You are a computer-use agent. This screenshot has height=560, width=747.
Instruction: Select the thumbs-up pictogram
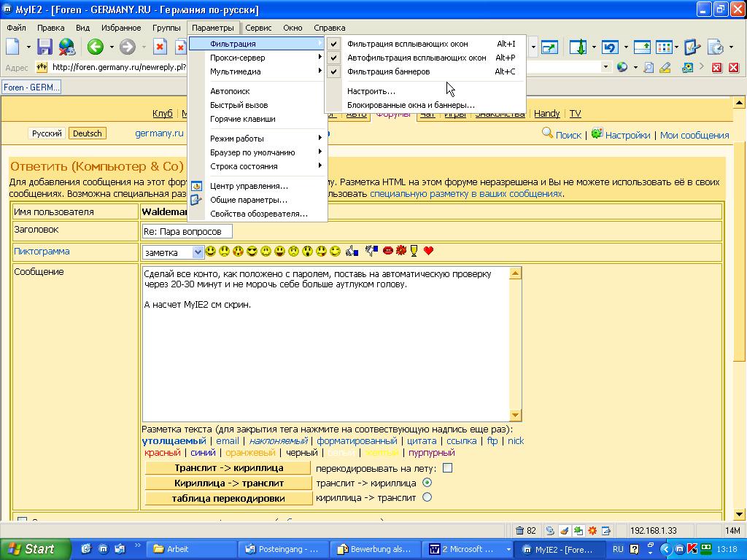[x=352, y=251]
